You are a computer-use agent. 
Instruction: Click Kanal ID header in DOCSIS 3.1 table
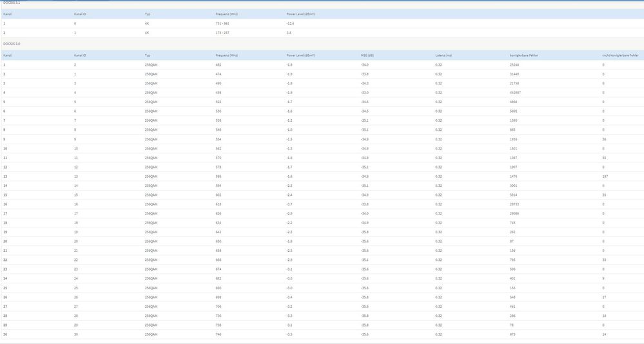pyautogui.click(x=80, y=14)
